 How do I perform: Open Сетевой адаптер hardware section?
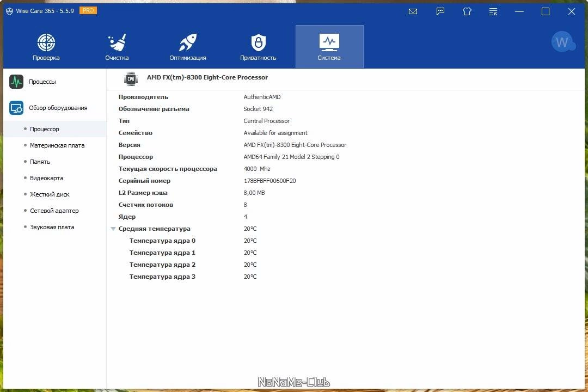point(55,211)
